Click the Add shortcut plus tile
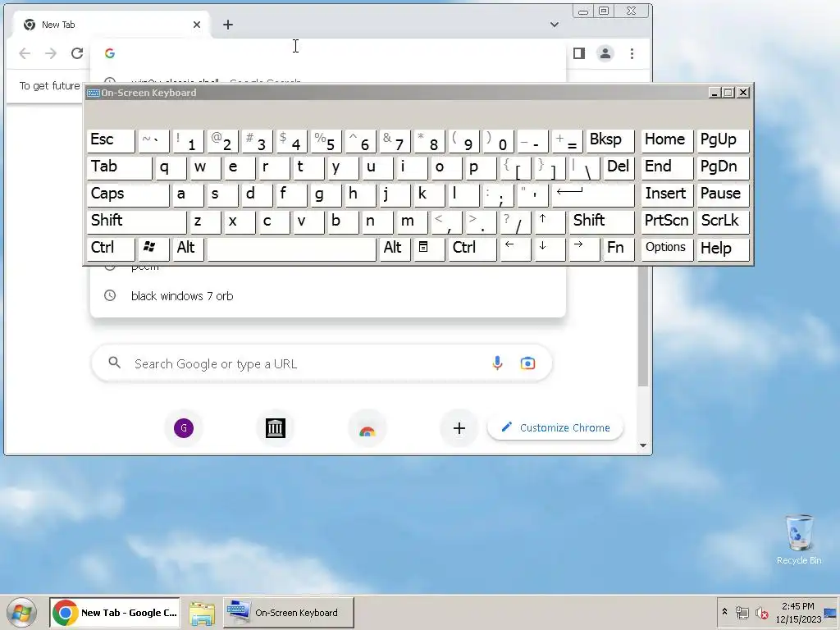 (x=459, y=428)
